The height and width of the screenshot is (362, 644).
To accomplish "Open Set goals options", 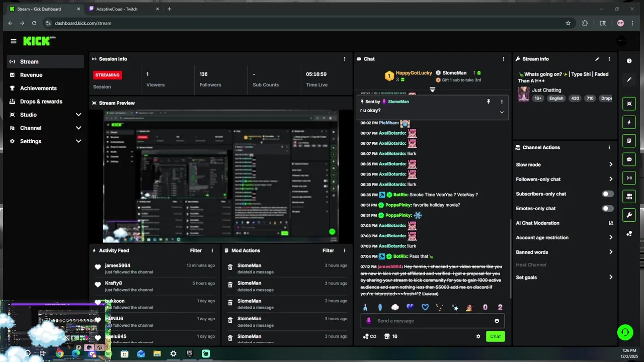I will point(565,278).
